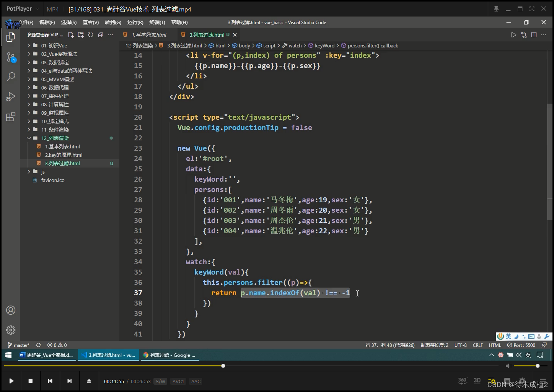Image resolution: width=554 pixels, height=392 pixels.
Task: Click the PotPlayer eject/open file button
Action: [89, 381]
